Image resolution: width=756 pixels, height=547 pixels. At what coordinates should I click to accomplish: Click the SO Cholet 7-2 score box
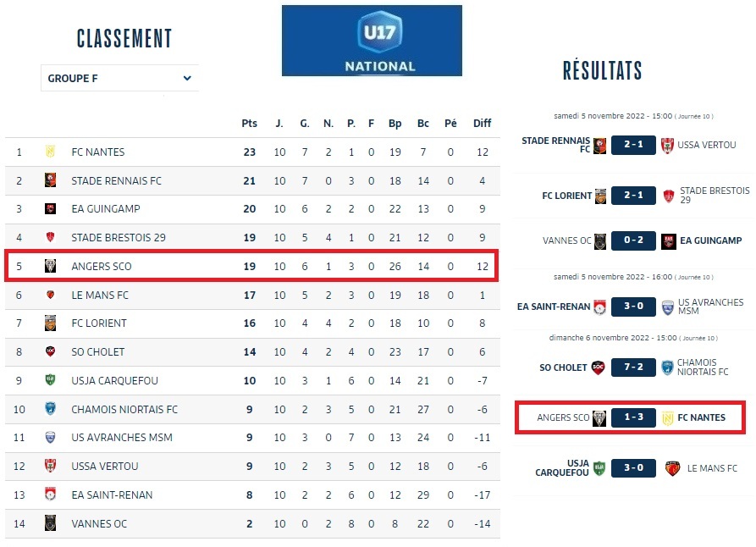[633, 367]
